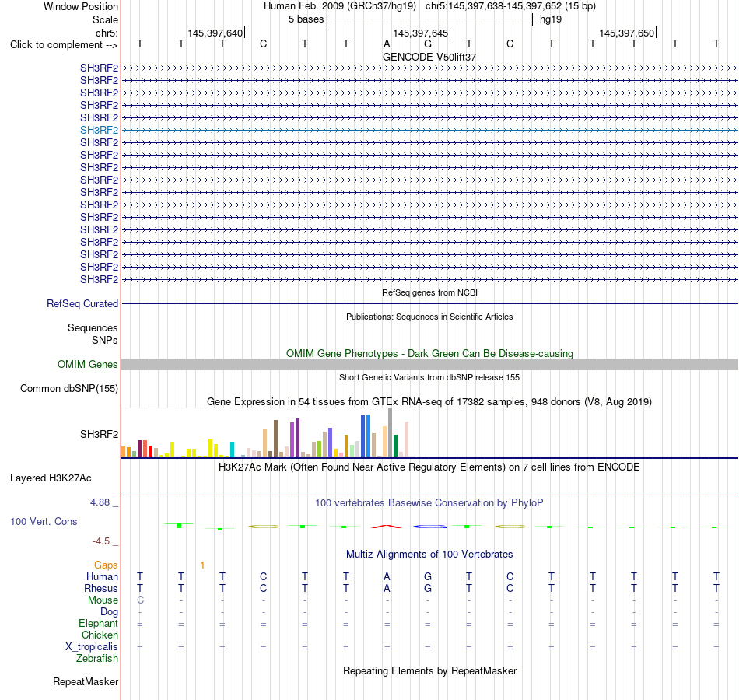This screenshot has width=739, height=700.
Task: Select the 'Window Position' track label
Action: point(81,6)
